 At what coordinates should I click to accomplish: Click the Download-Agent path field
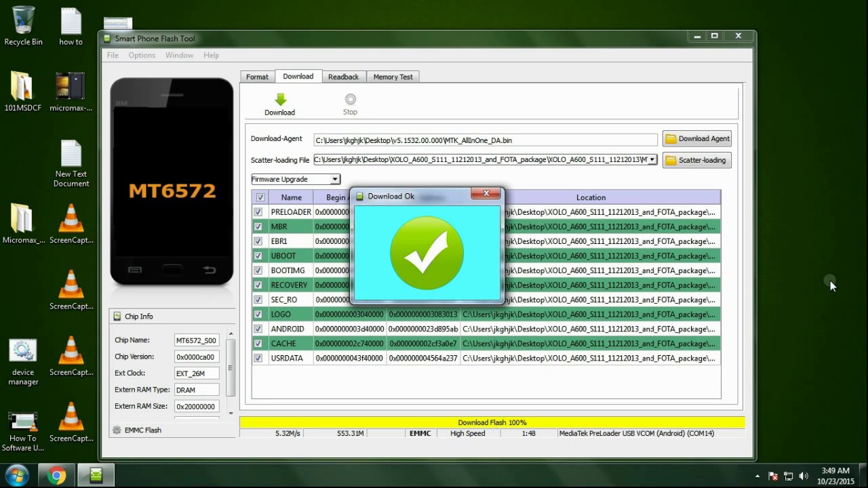[x=486, y=140]
